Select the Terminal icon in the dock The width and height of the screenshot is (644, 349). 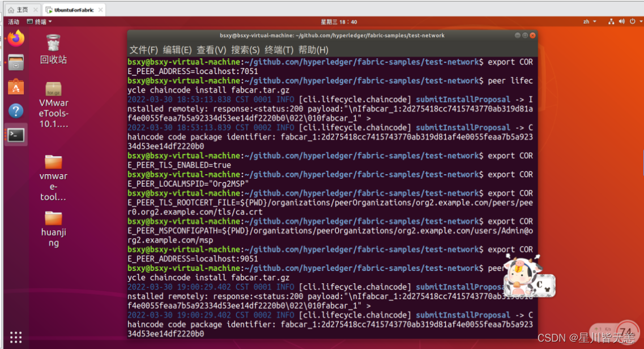[16, 135]
